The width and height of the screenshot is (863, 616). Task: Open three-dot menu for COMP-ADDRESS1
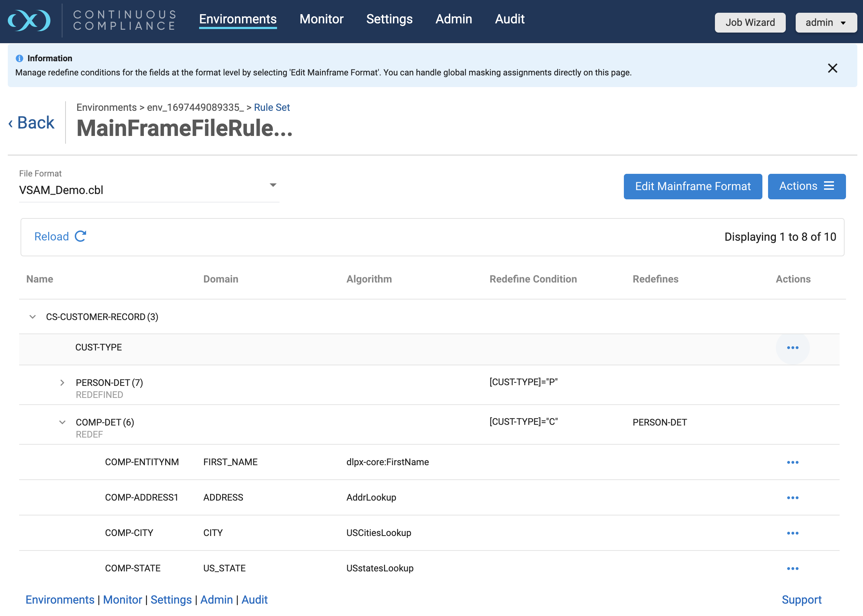(x=793, y=497)
